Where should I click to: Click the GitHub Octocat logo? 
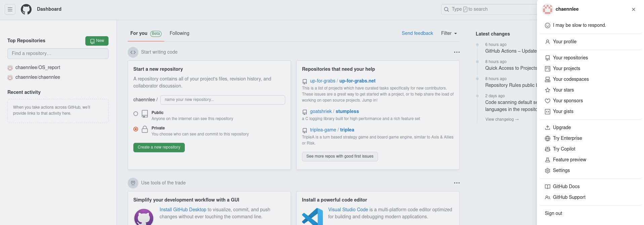[x=26, y=9]
